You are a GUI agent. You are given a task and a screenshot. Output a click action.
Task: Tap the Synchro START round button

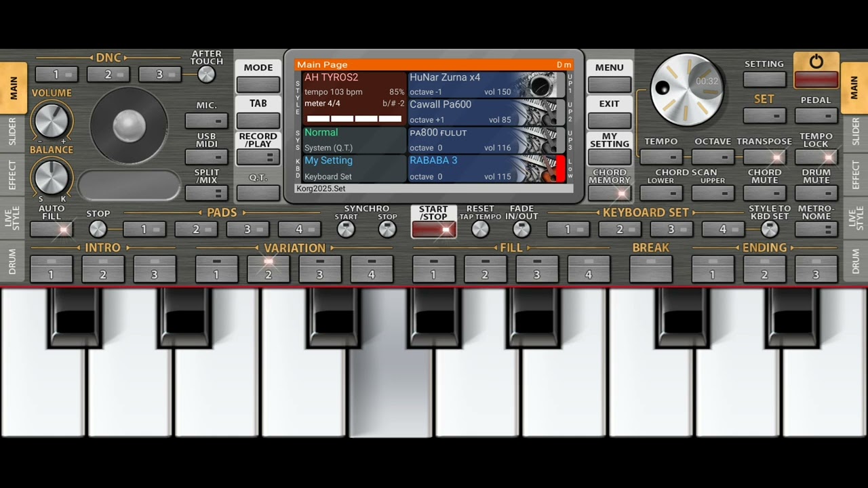point(346,229)
